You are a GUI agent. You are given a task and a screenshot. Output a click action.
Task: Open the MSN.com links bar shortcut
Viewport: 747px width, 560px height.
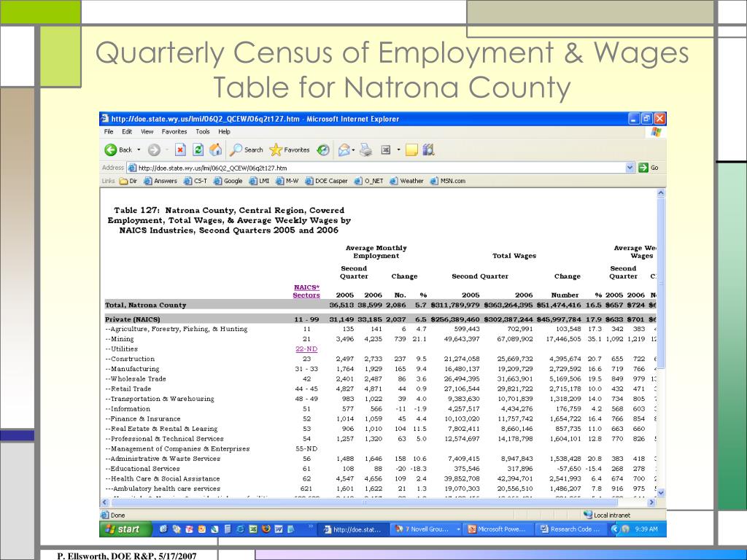click(x=448, y=181)
